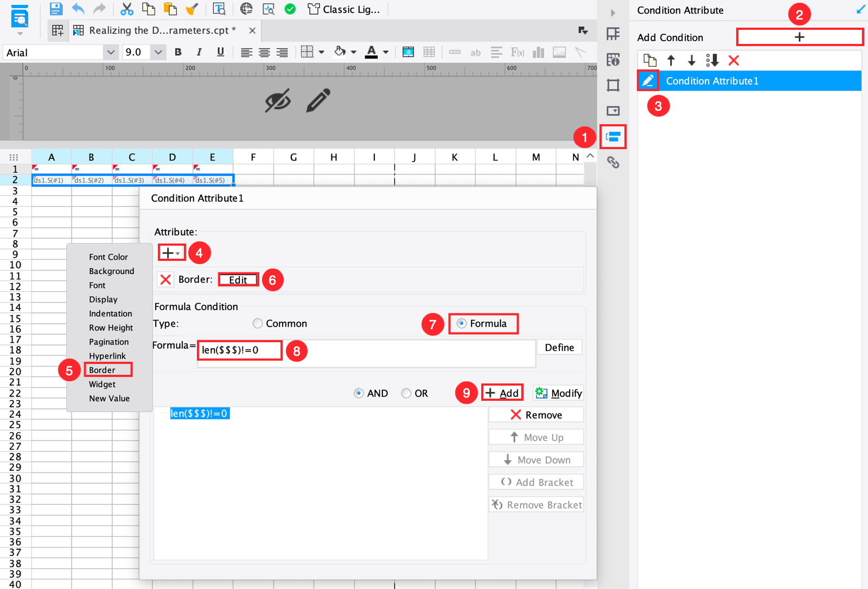
Task: Move condition up in right panel
Action: point(671,60)
